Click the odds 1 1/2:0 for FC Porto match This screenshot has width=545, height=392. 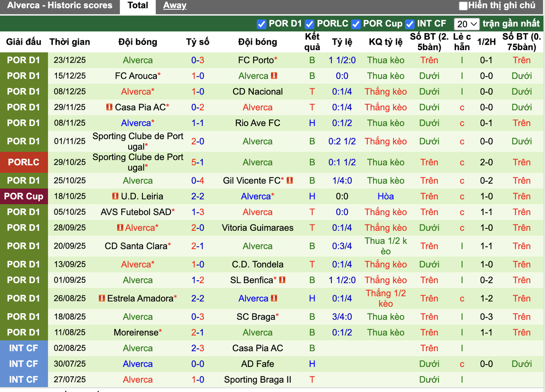pos(342,60)
